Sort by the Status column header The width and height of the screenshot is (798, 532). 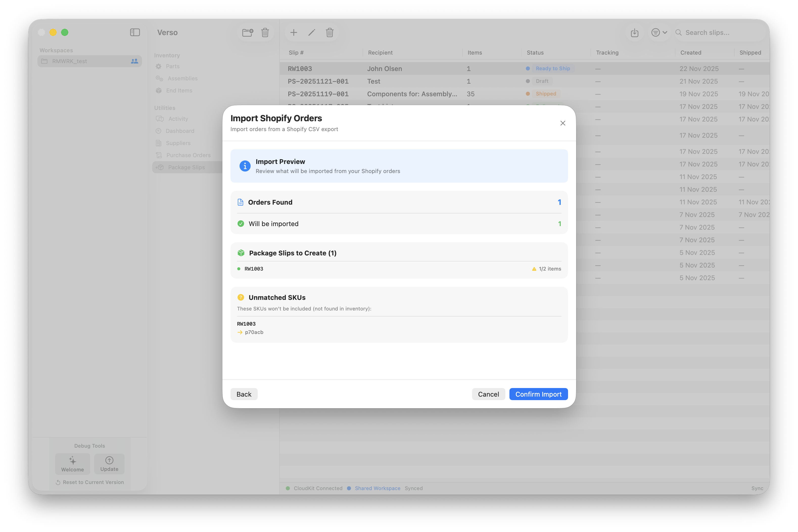(535, 53)
